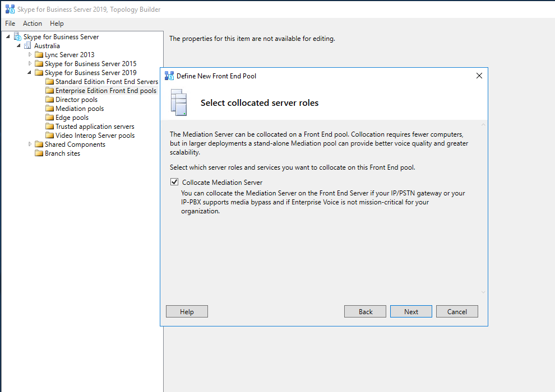Click the Branch sites folder icon

(39, 153)
